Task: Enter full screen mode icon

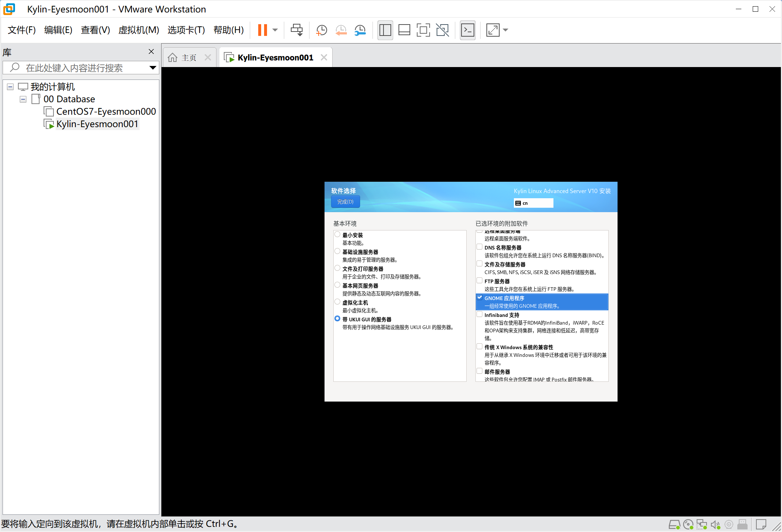Action: pyautogui.click(x=423, y=30)
